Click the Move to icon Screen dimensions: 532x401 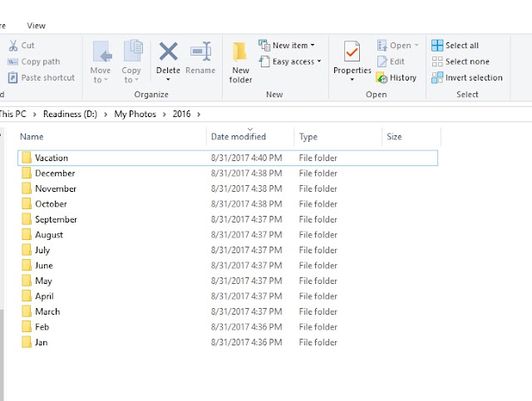[x=102, y=51]
